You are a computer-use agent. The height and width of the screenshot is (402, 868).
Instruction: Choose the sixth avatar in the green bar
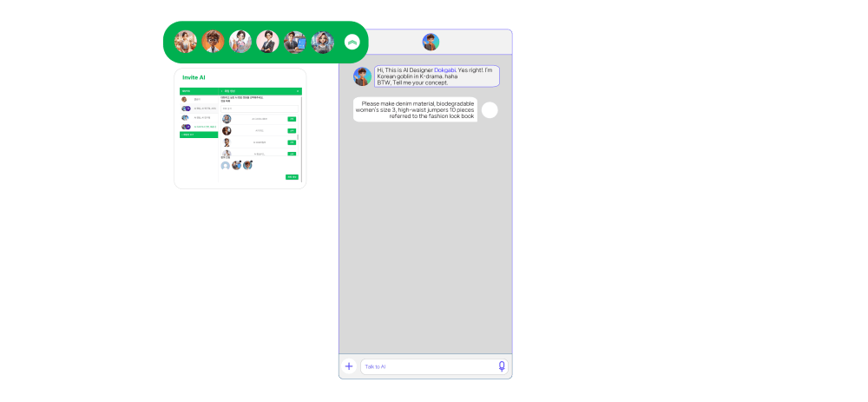click(x=322, y=42)
